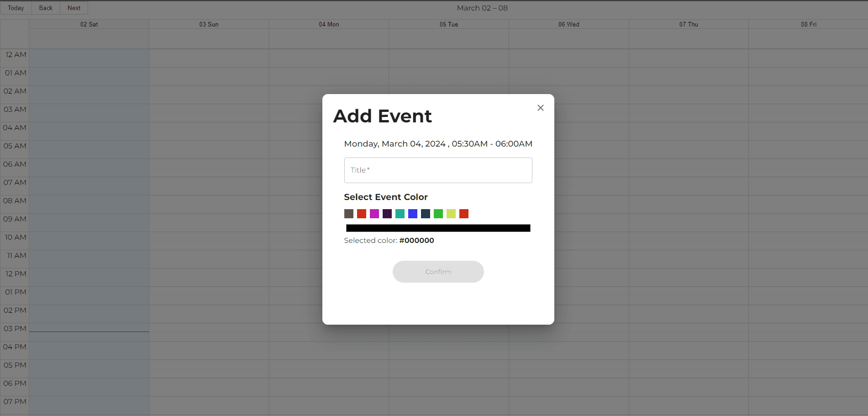The image size is (868, 416).
Task: Click the 11 AM time label
Action: pos(17,255)
